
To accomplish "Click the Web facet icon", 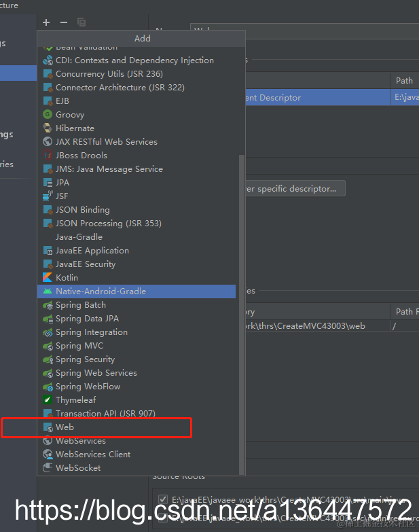I will point(48,427).
